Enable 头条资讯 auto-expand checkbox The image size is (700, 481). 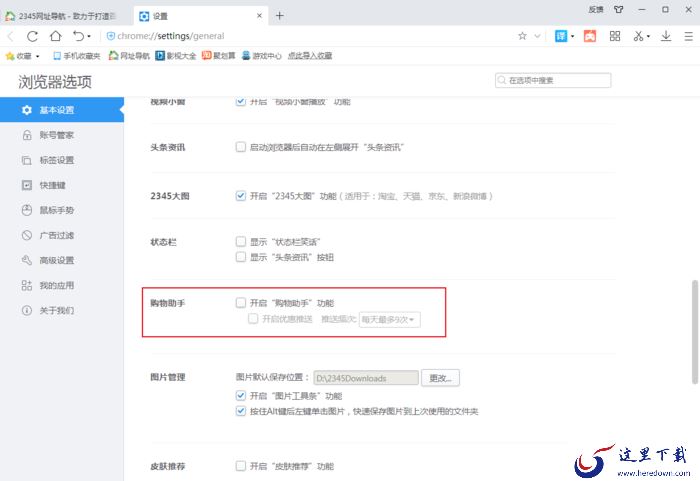tap(241, 147)
